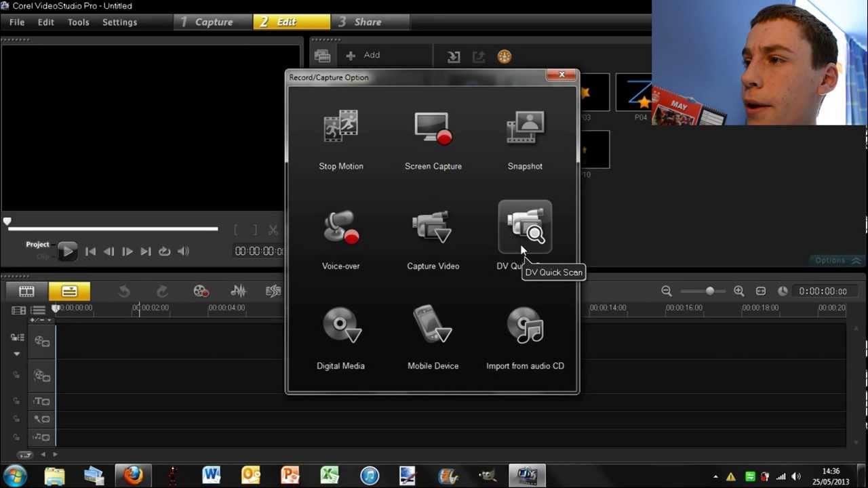Launch Screen Capture from dialog
Viewport: 868px width, 488px height.
[433, 140]
